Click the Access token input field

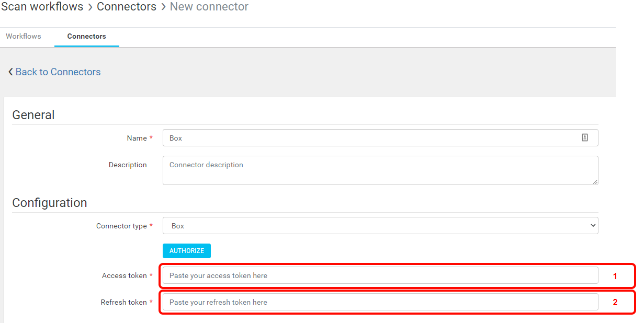pos(380,275)
